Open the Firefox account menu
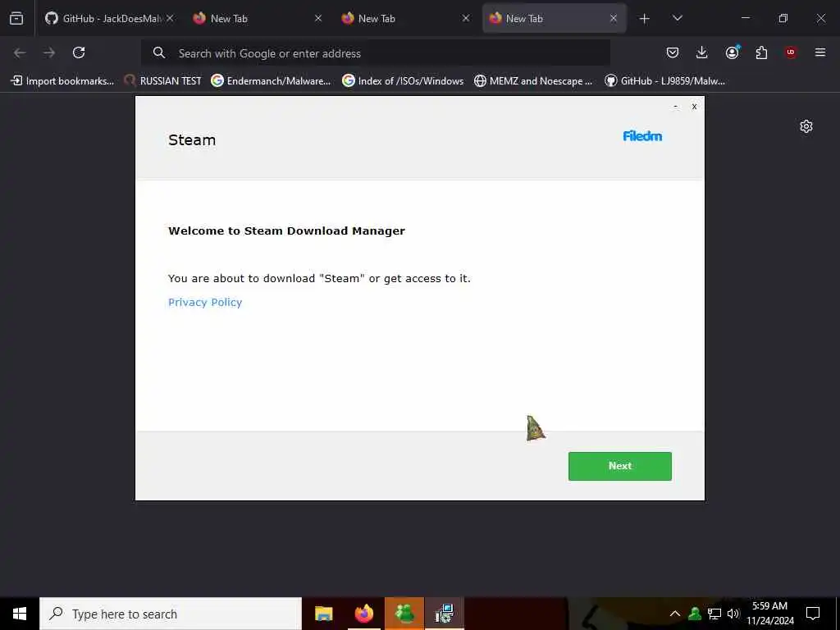The width and height of the screenshot is (840, 630). coord(732,52)
